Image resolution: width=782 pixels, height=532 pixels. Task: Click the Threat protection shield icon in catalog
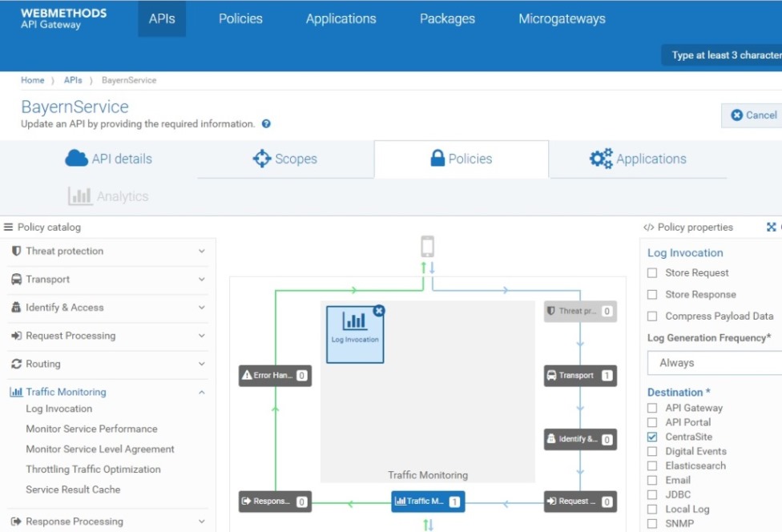[x=17, y=251]
